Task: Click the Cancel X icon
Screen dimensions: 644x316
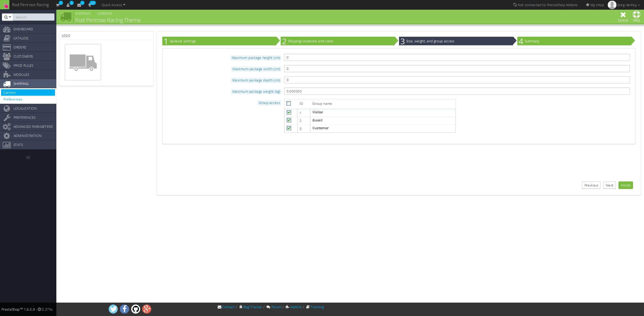Action: pos(623,15)
